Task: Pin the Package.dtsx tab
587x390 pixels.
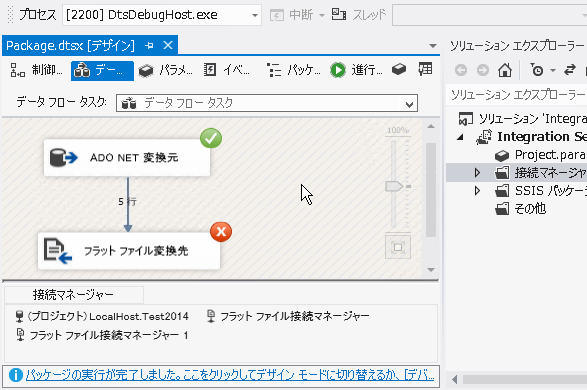Action: click(x=149, y=46)
